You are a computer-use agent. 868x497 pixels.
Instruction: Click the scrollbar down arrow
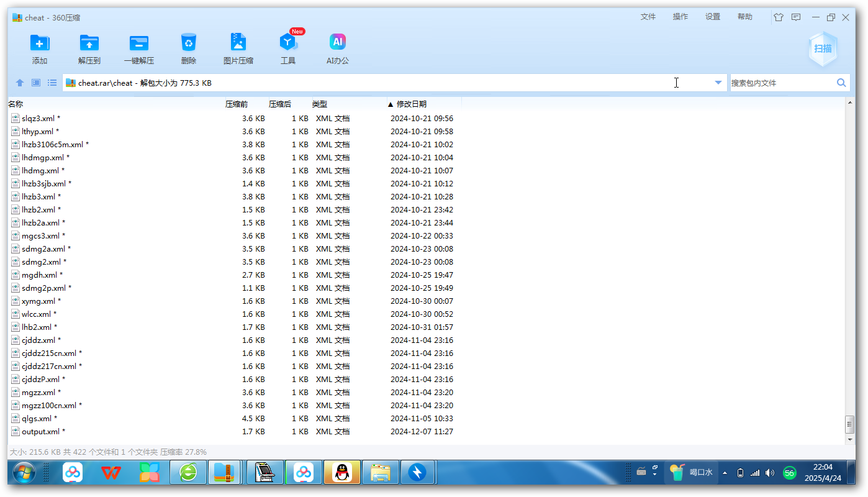850,439
